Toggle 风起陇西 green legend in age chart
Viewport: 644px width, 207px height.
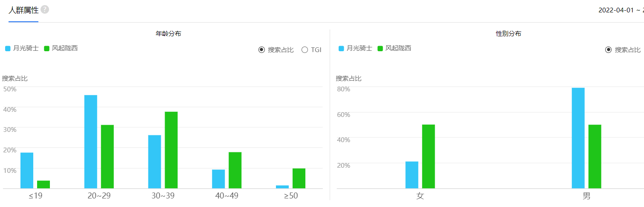(61, 48)
